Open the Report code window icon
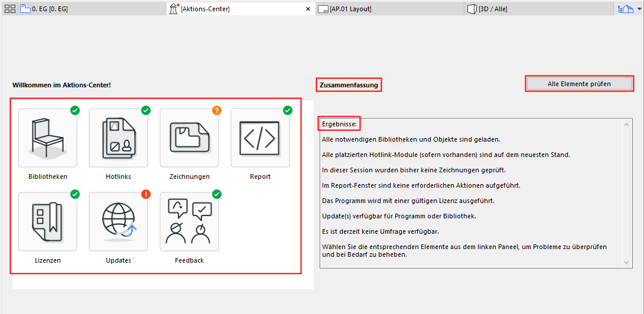 tap(260, 138)
